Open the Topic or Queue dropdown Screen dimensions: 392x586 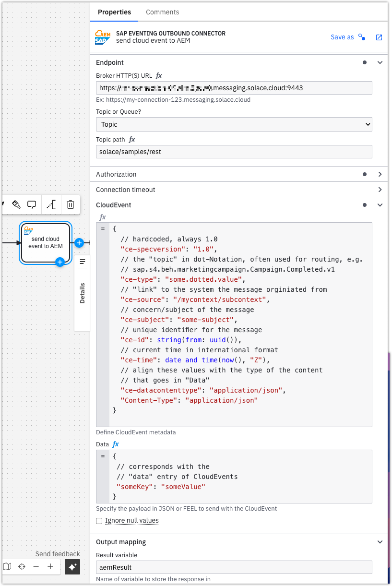234,124
